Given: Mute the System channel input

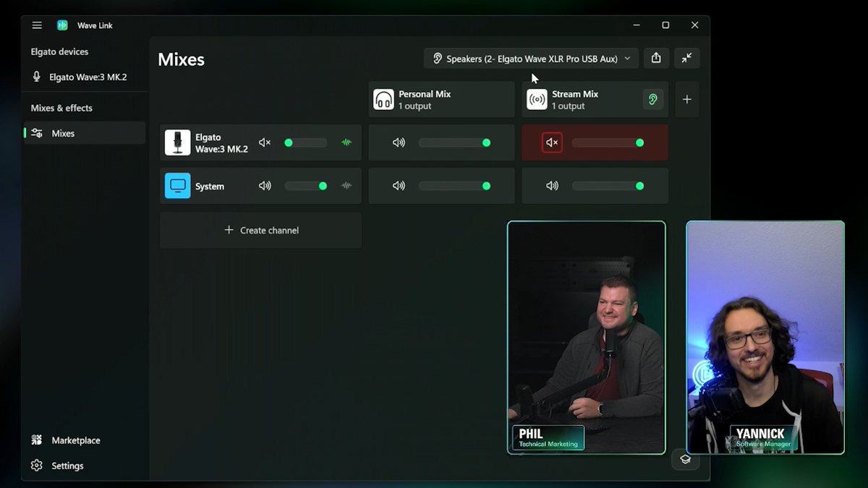Looking at the screenshot, I should pos(265,186).
